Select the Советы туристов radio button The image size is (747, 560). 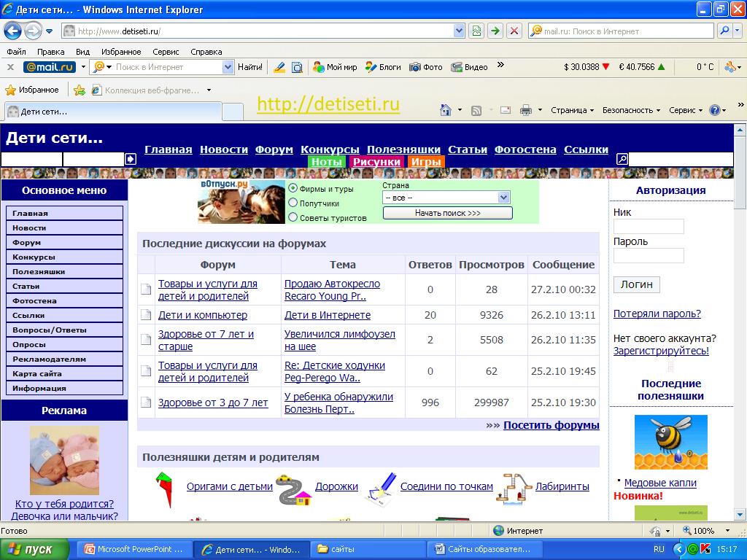tap(293, 218)
